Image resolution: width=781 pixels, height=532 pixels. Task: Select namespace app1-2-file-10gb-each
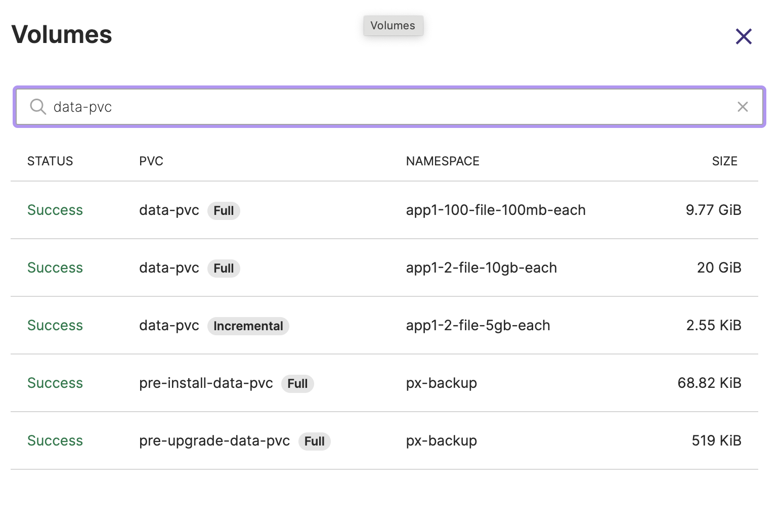click(481, 268)
